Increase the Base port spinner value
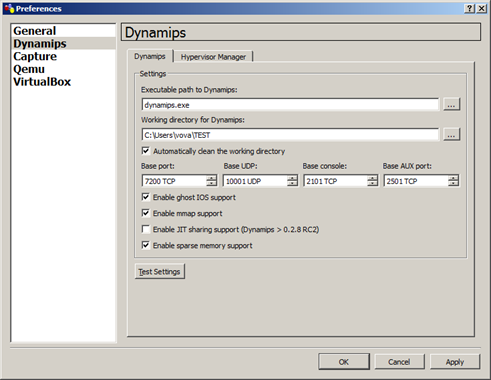The width and height of the screenshot is (491, 380). (211, 178)
